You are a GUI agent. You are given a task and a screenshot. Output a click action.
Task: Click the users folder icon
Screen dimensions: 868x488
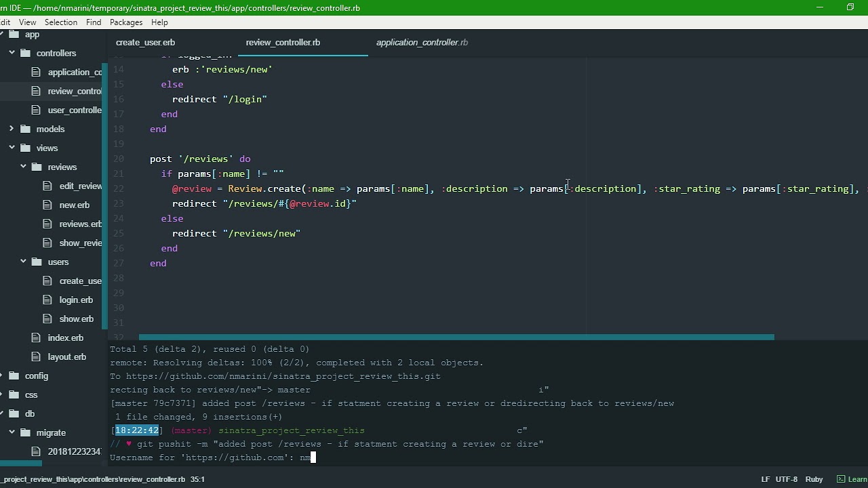[x=37, y=262]
